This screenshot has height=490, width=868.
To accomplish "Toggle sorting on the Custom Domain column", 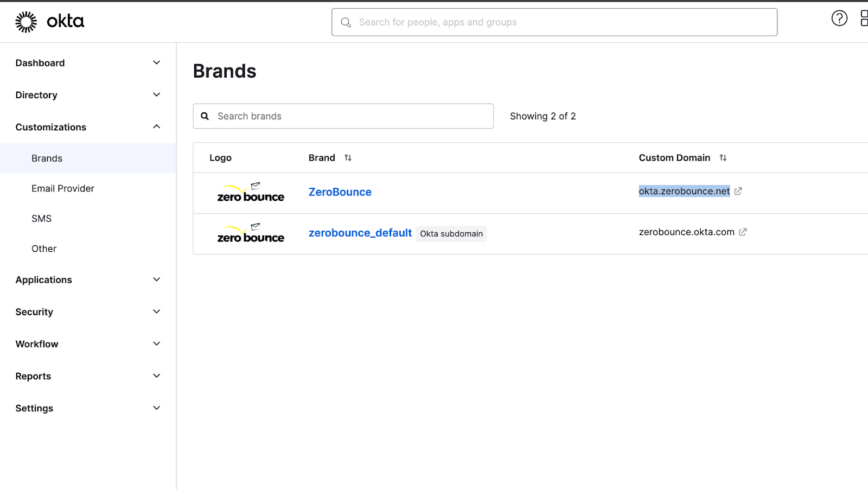I will [x=723, y=157].
